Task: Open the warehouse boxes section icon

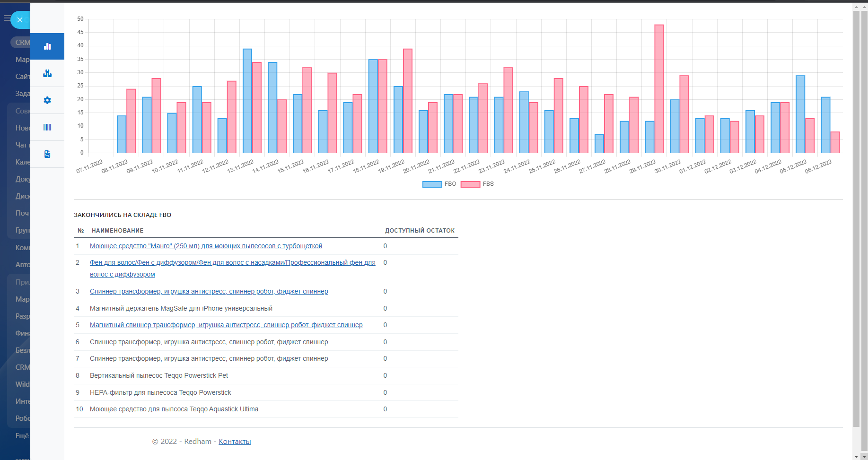Action: coord(47,73)
